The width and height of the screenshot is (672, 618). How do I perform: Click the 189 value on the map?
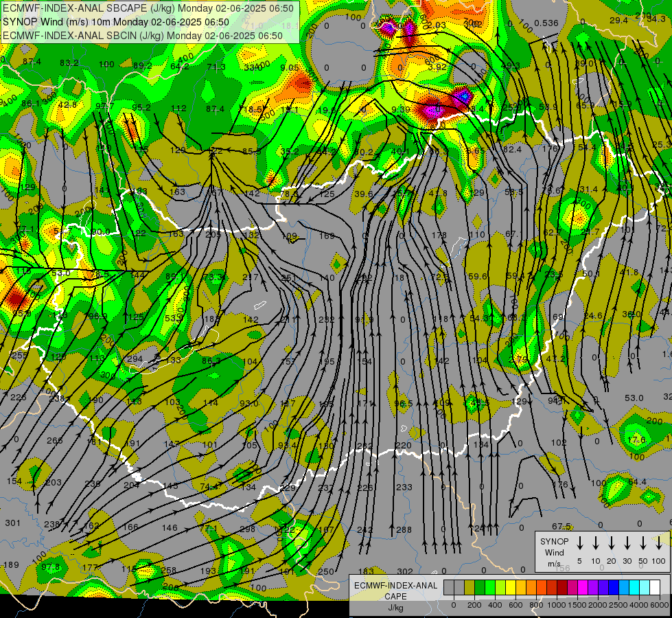pos(11,565)
